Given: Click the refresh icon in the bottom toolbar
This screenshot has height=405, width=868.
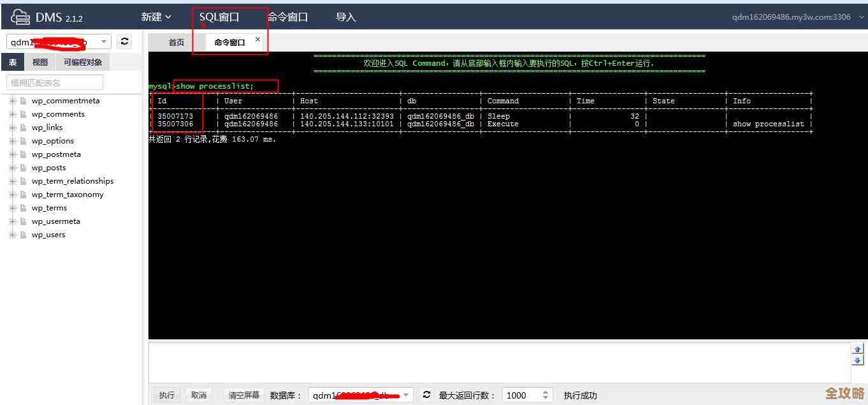Looking at the screenshot, I should 426,394.
